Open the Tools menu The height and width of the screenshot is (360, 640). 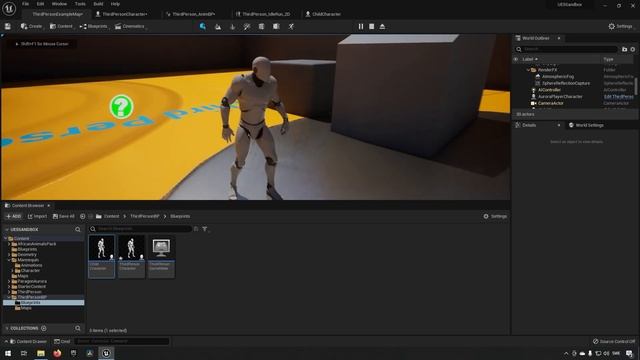pyautogui.click(x=80, y=4)
